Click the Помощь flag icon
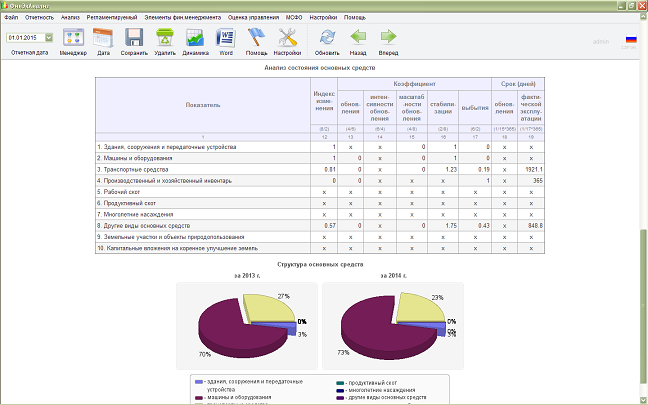648x405 pixels. (256, 38)
